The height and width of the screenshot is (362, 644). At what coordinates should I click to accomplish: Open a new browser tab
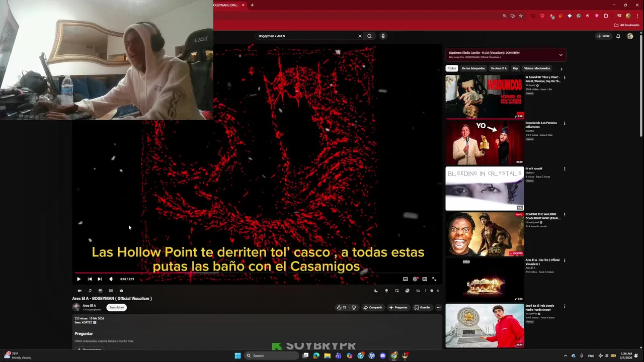[x=252, y=5]
